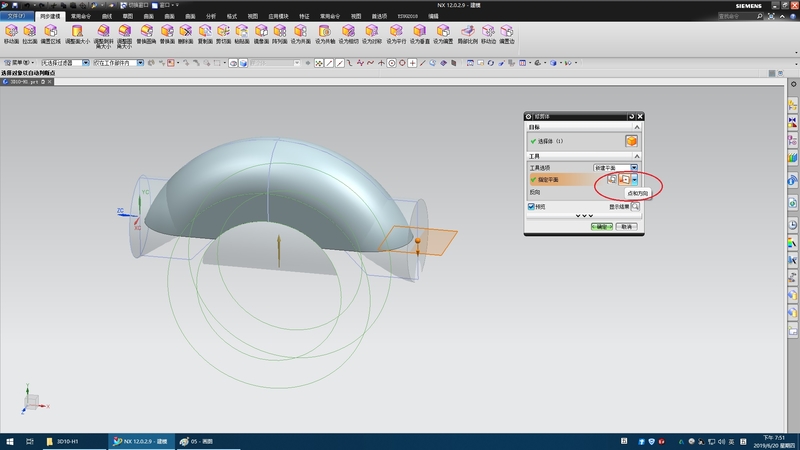Screen dimensions: 800x450
Task: Click the 选择体 body selection cube icon
Action: [630, 141]
